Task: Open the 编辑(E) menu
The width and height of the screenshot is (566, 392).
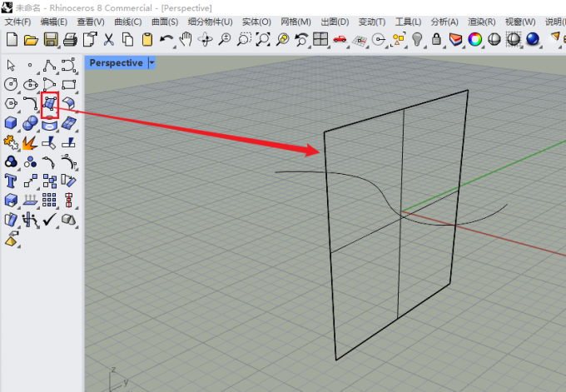Action: tap(54, 22)
